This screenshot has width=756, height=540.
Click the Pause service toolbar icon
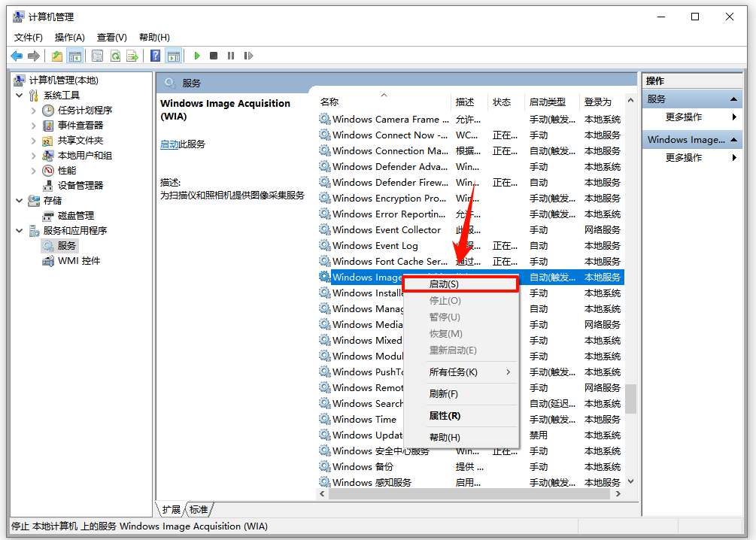pyautogui.click(x=231, y=56)
